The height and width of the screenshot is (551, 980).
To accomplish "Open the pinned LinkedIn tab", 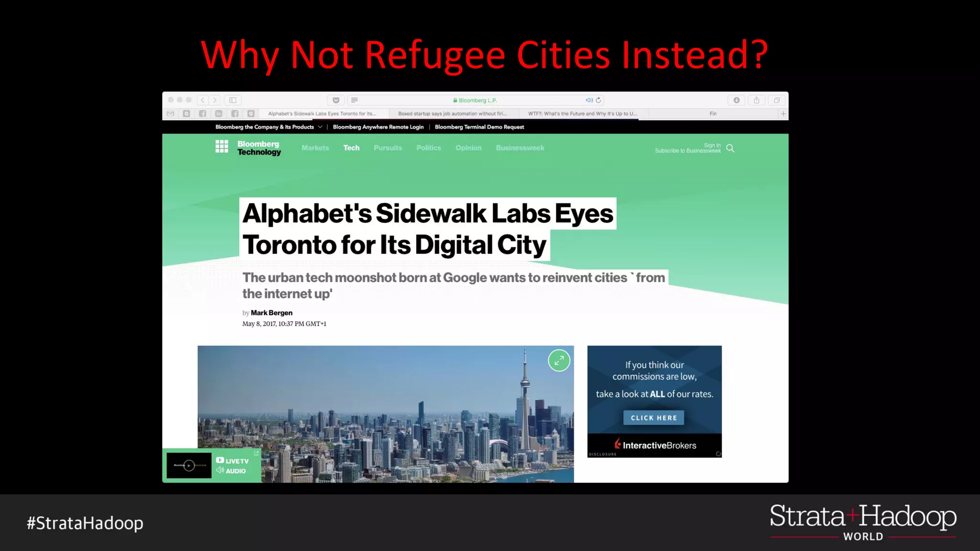I will click(x=219, y=114).
